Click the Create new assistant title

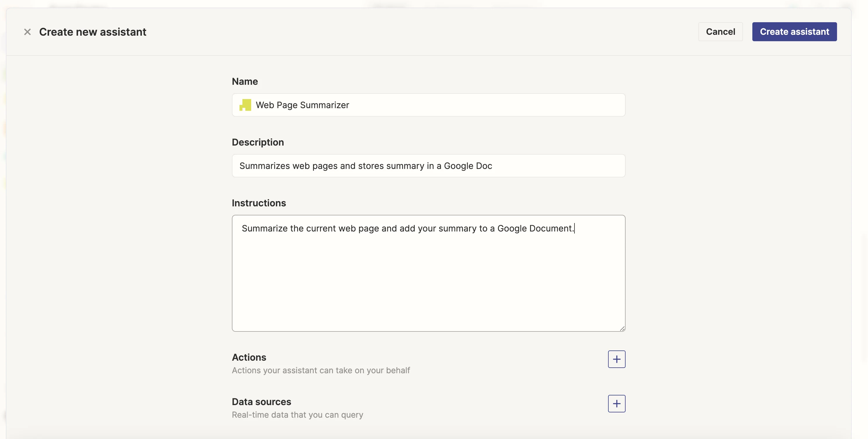click(93, 32)
